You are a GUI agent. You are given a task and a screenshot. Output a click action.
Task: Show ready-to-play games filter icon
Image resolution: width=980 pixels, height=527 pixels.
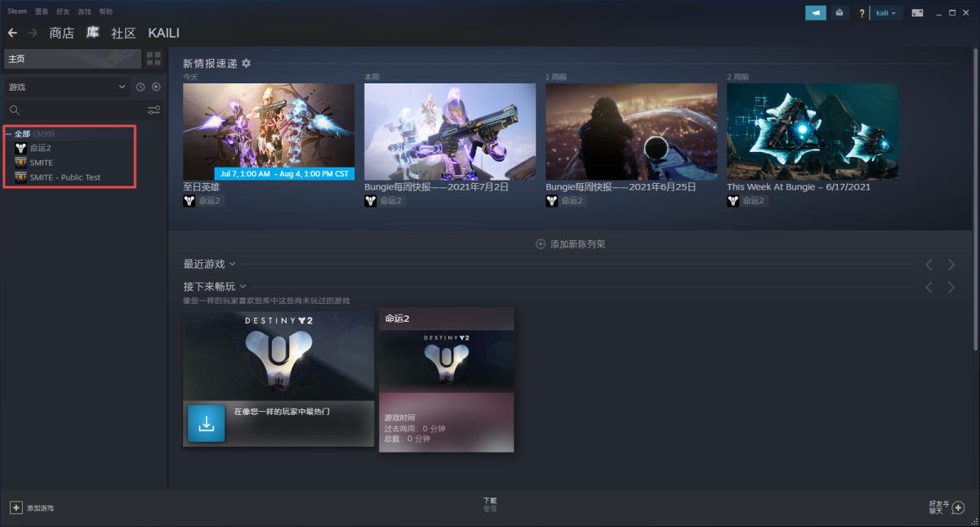(156, 87)
